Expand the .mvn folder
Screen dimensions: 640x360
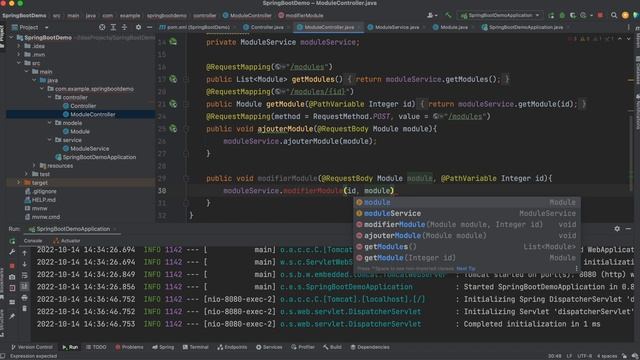coord(19,55)
